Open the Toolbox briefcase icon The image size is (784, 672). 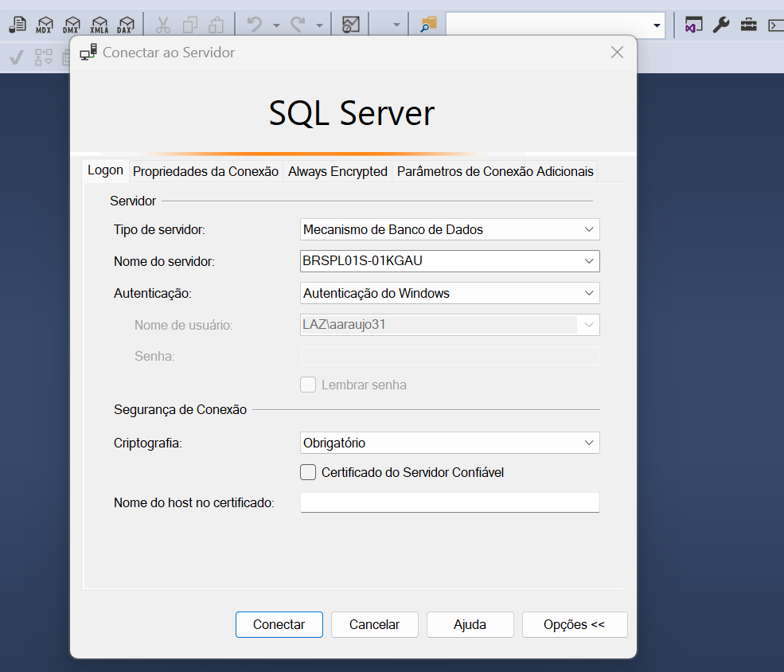click(x=748, y=25)
